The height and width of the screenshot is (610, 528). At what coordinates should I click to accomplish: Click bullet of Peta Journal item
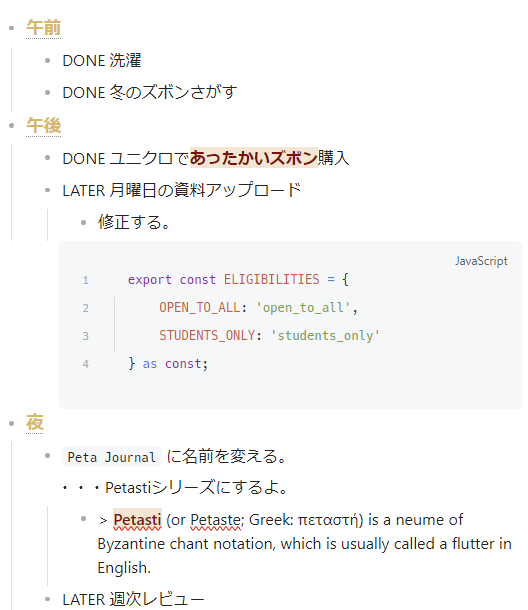click(x=47, y=456)
